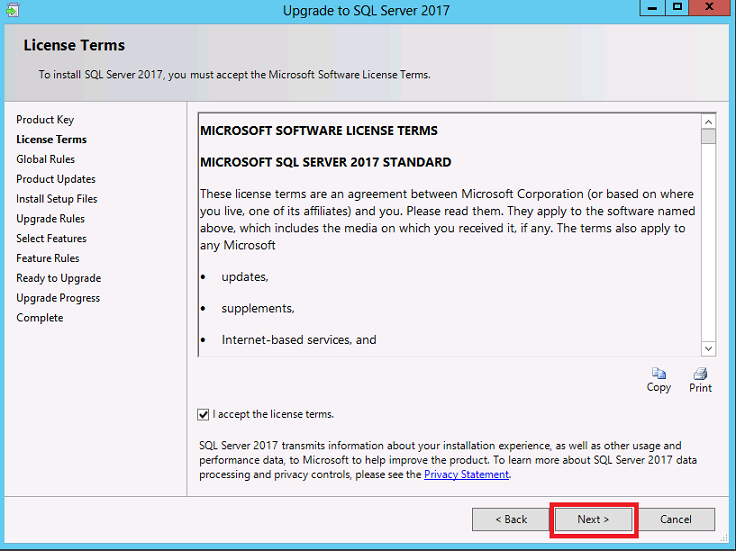Click the Copy icon for license terms
Screen dimensions: 736x551
(659, 374)
